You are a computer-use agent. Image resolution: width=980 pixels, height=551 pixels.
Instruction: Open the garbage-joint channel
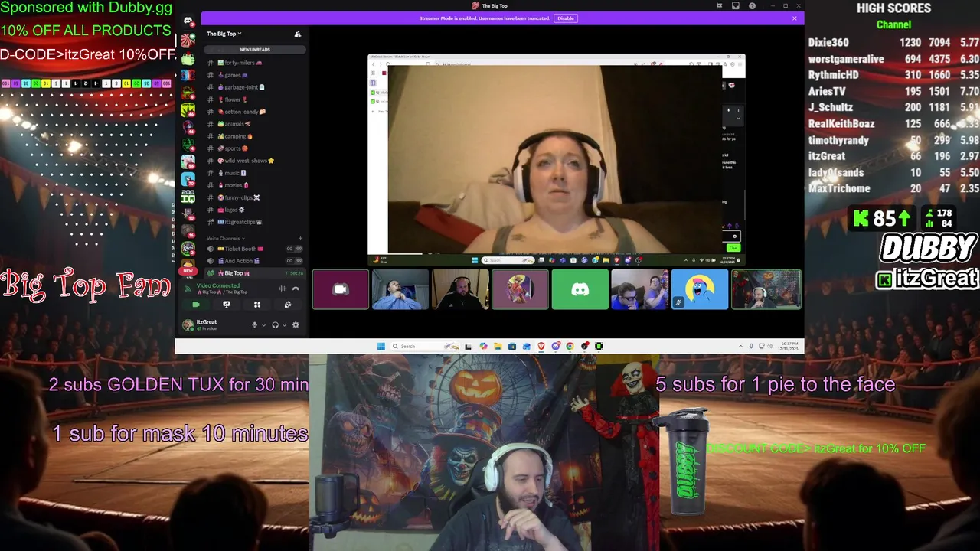[255, 87]
